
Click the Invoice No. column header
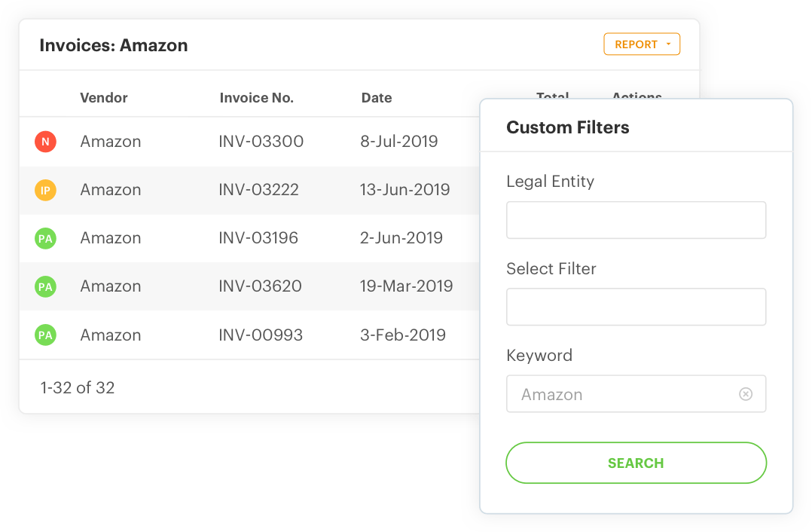point(256,97)
